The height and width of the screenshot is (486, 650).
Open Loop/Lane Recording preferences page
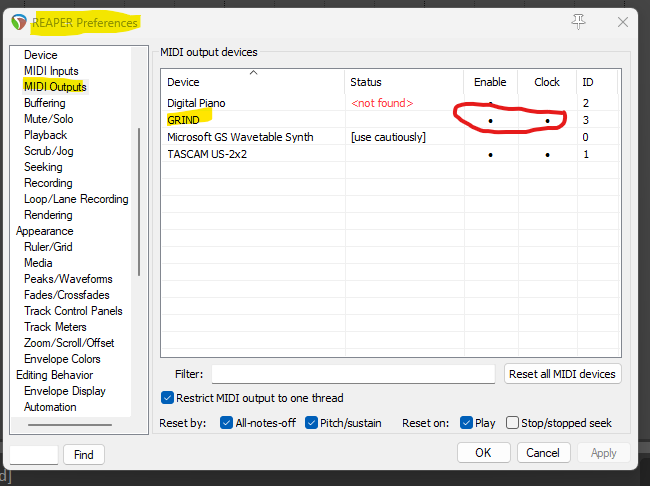[x=76, y=199]
